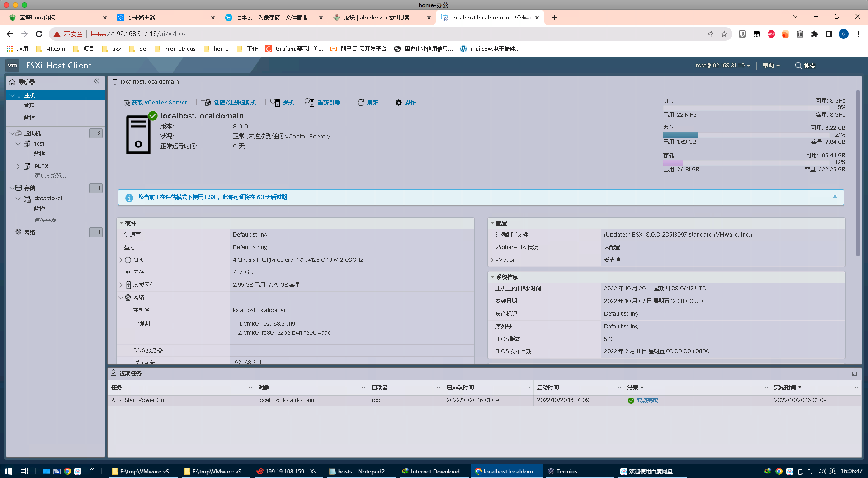Maximize the recent tasks panel
The image size is (868, 478).
click(854, 374)
